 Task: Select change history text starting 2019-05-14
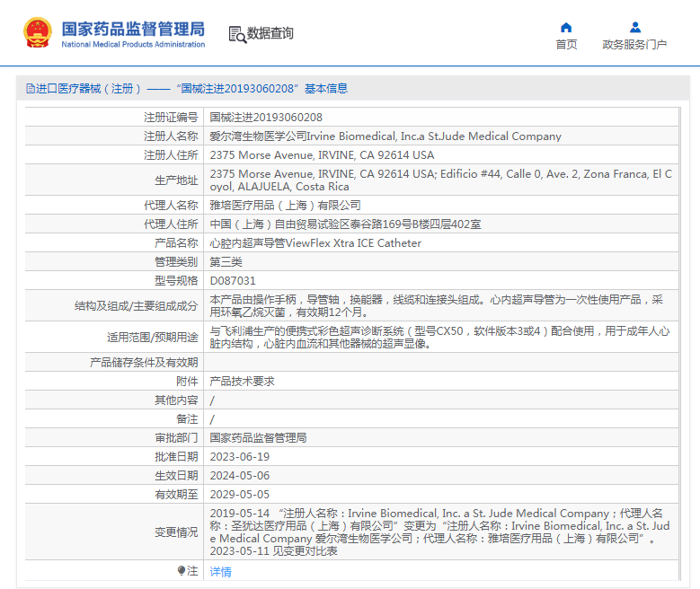[439, 532]
